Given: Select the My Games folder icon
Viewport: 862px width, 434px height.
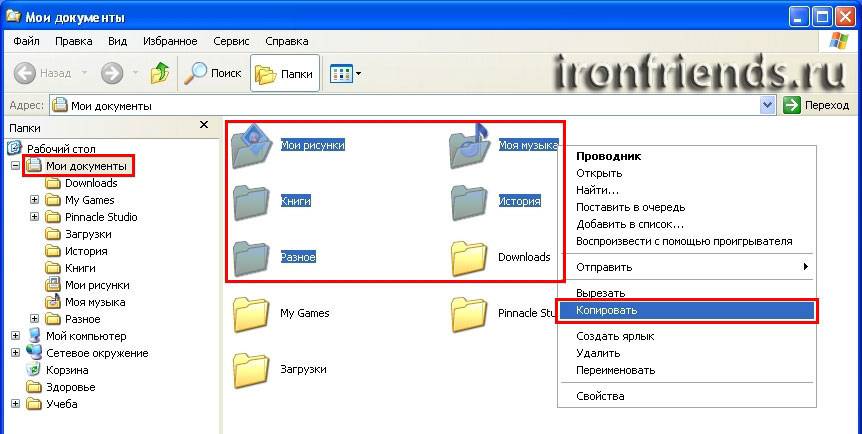Looking at the screenshot, I should pos(251,313).
